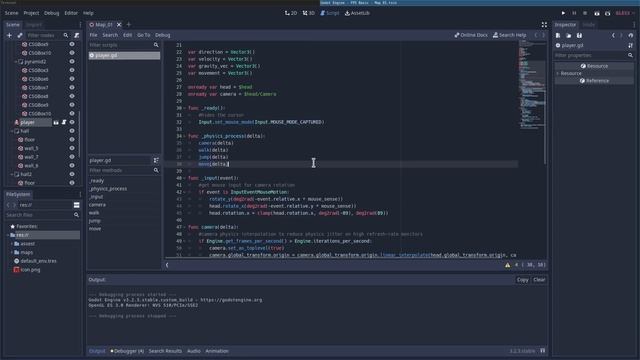Jump to the walk method in methods list
The width and height of the screenshot is (640, 360).
[94, 213]
